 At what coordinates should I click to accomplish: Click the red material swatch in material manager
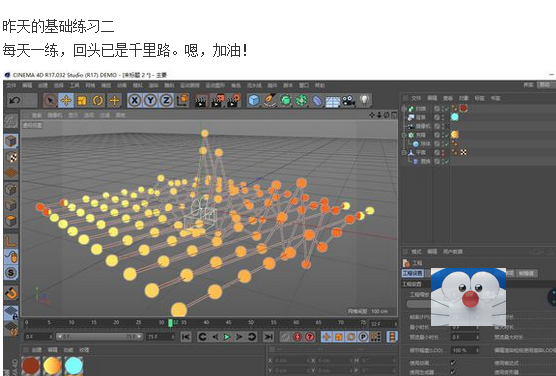click(30, 366)
